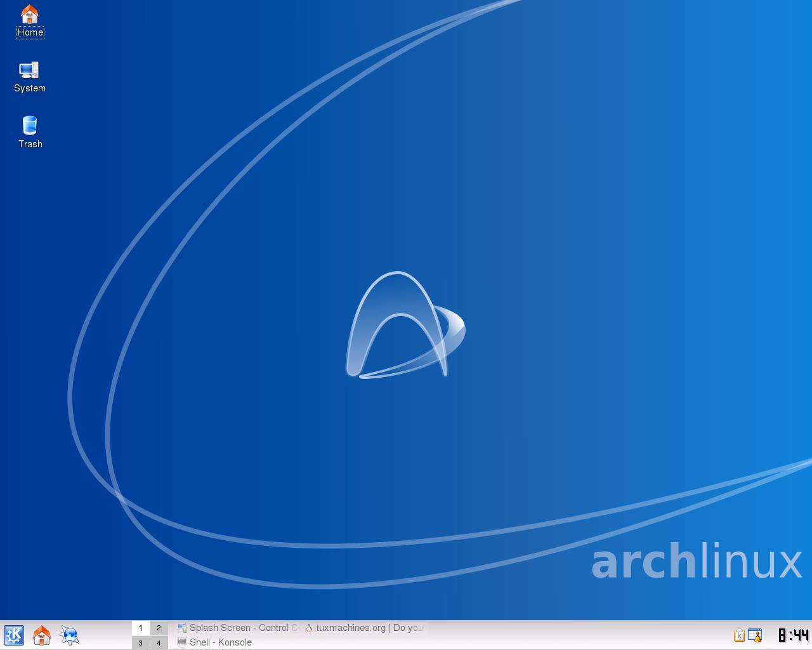Open the KDE K menu

(14, 635)
